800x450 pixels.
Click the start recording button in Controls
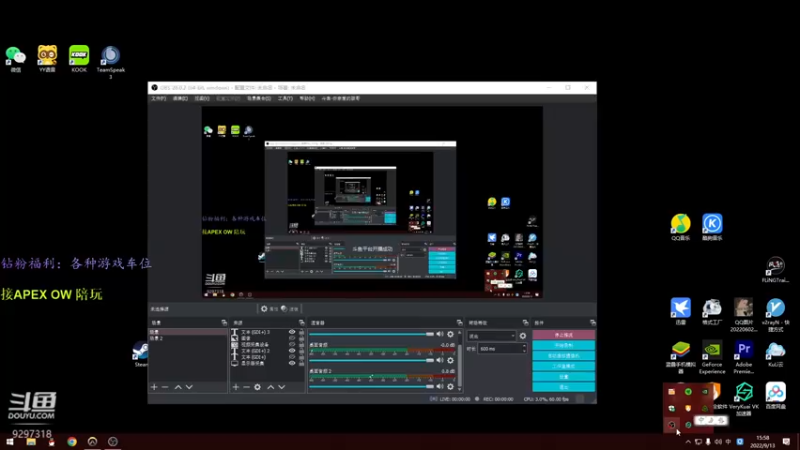coord(563,345)
